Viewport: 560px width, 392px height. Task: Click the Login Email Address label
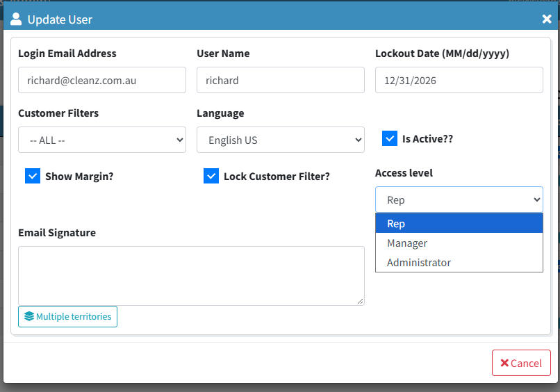click(67, 54)
